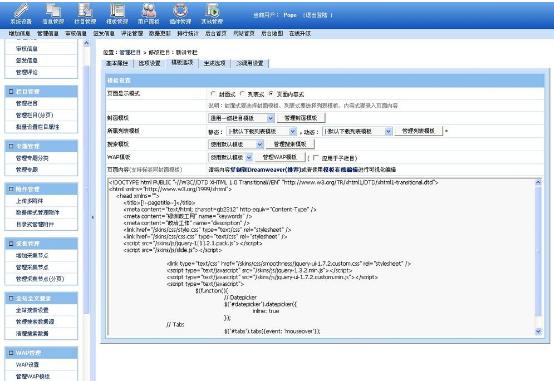This screenshot has height=381, width=554.
Task: Open 全站搜索设置 in sidebar
Action: pyautogui.click(x=32, y=310)
